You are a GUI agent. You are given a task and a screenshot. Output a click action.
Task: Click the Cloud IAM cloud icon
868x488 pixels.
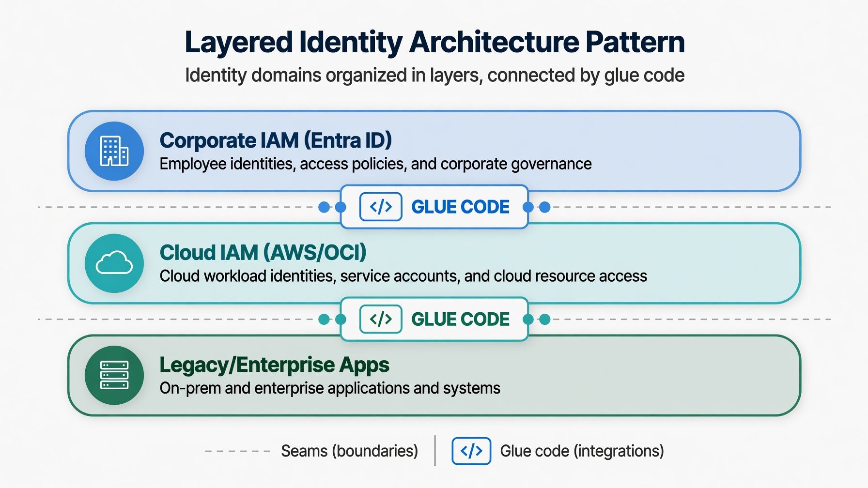click(x=114, y=263)
